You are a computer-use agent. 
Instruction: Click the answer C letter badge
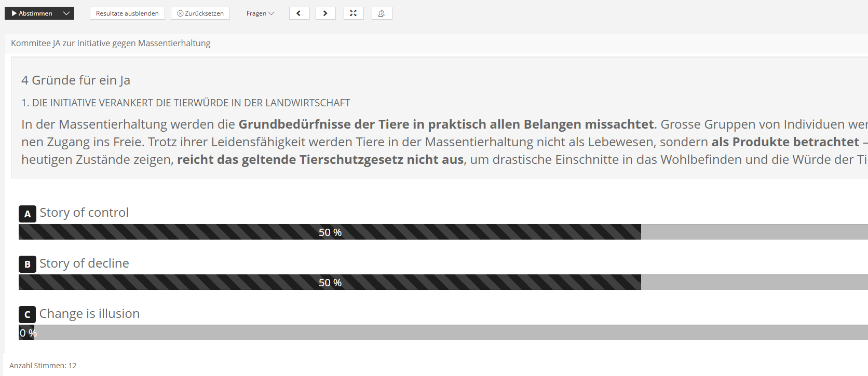28,314
